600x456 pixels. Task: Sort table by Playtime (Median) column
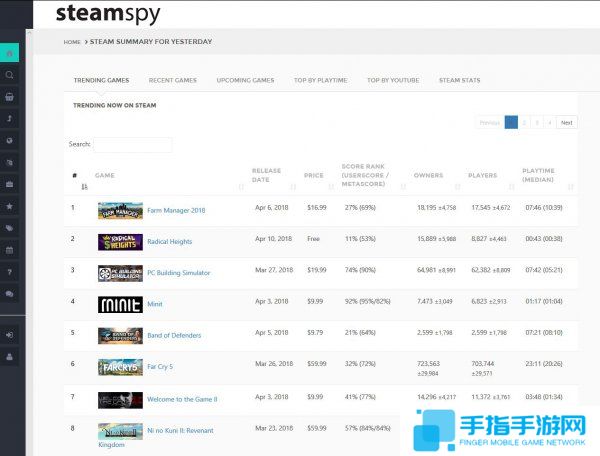547,176
